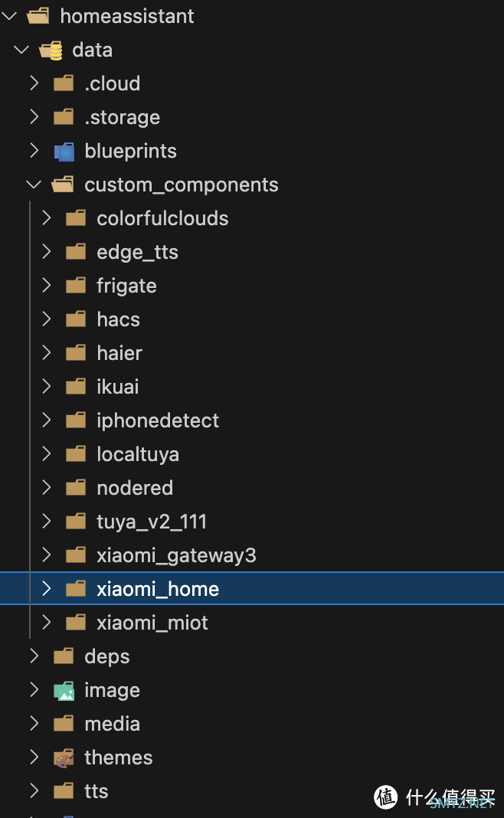Collapse the data folder chevron
Image resolution: width=504 pixels, height=818 pixels.
click(x=21, y=50)
